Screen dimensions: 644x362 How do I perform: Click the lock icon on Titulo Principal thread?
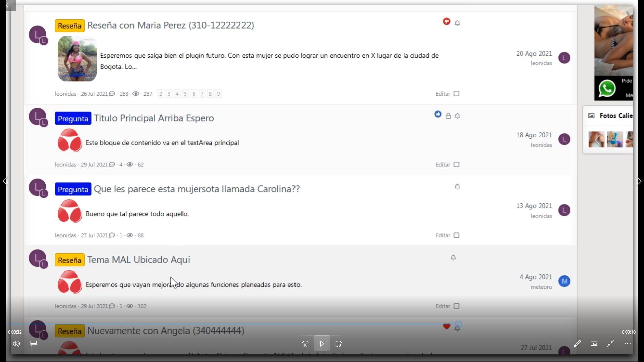448,116
